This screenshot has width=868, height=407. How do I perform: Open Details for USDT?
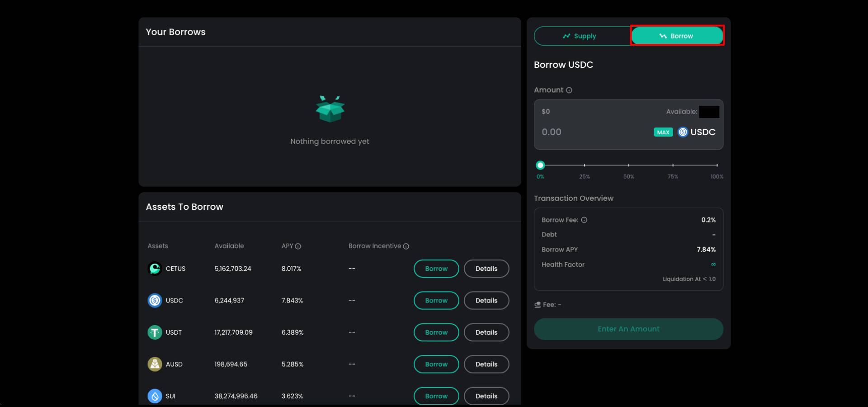point(486,332)
